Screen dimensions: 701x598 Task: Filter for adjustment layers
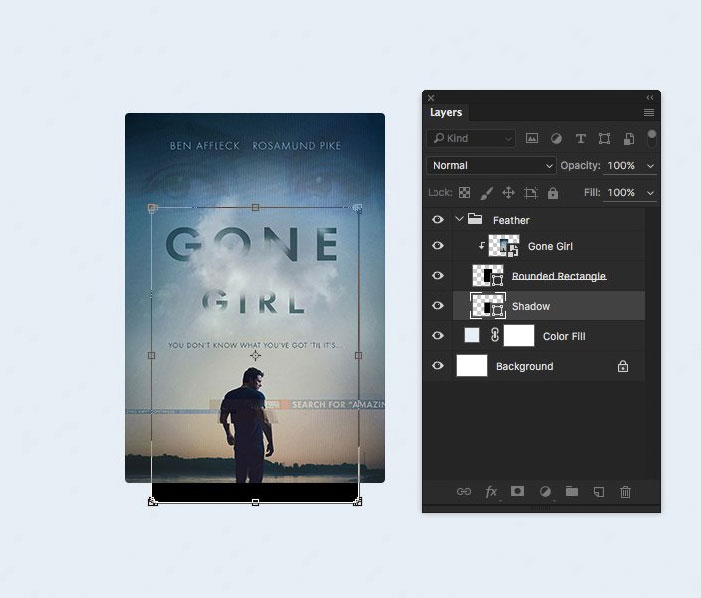click(557, 139)
